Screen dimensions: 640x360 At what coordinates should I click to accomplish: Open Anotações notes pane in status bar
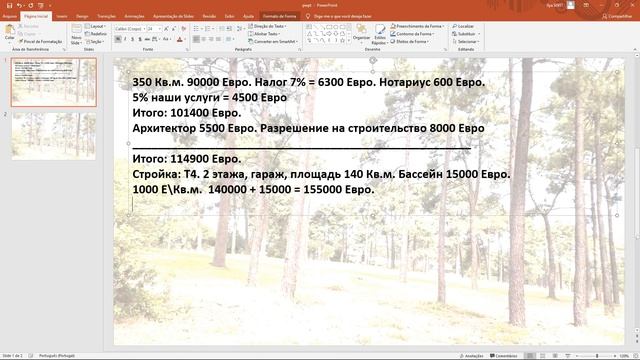[471, 356]
